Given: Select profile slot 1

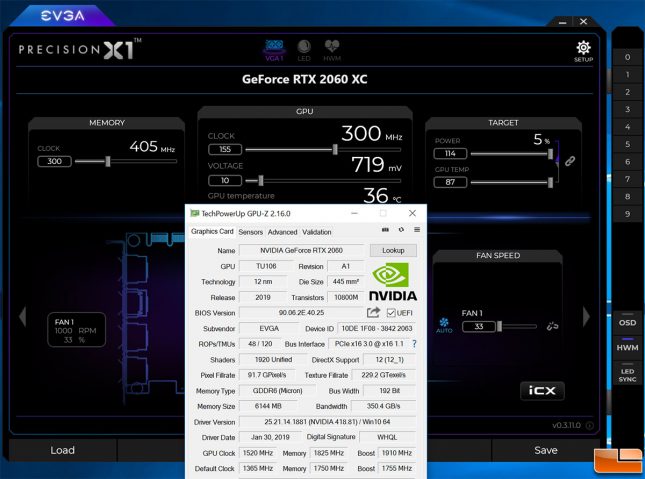Looking at the screenshot, I should pos(627,74).
